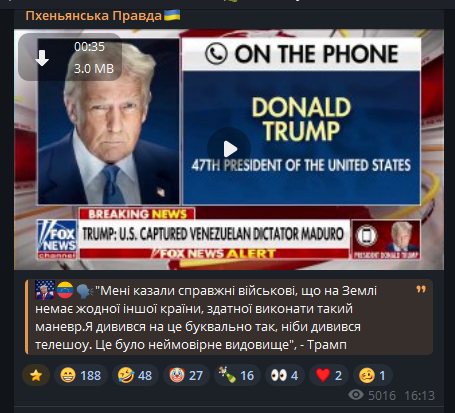Click the quoted Trump statement text block
Screen dimensions: 455x413
229,317
